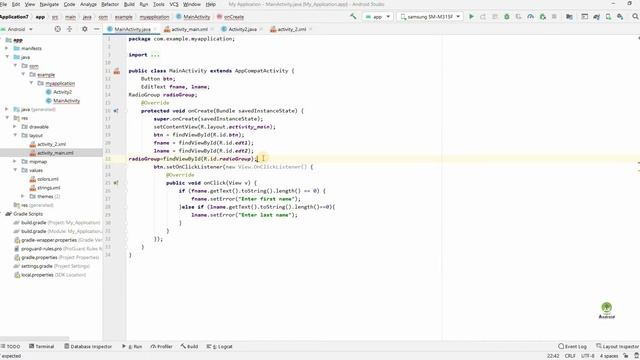The width and height of the screenshot is (640, 360).
Task: Open the TODO tool window
Action: click(x=10, y=347)
